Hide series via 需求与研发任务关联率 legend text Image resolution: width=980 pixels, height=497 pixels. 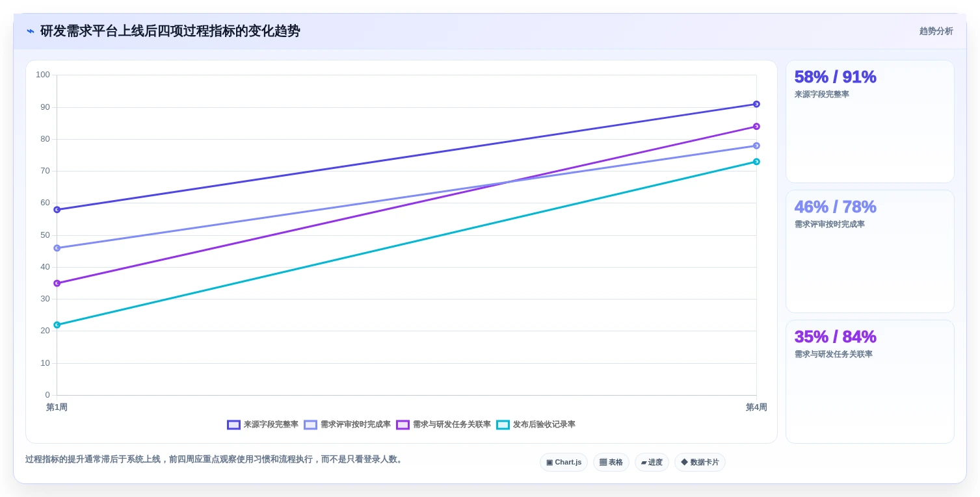[452, 425]
